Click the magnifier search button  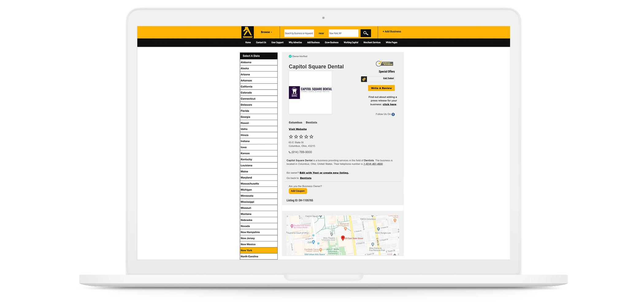(366, 33)
